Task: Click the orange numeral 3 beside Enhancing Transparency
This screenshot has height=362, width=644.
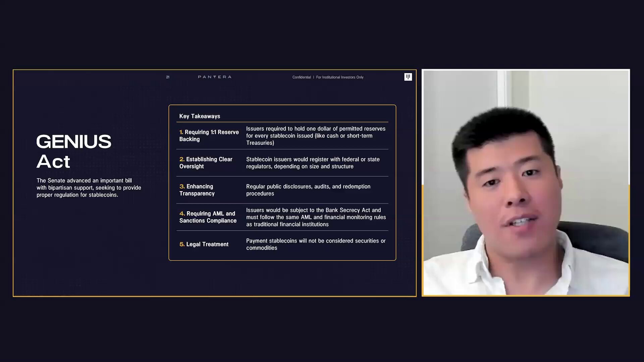Action: (181, 186)
